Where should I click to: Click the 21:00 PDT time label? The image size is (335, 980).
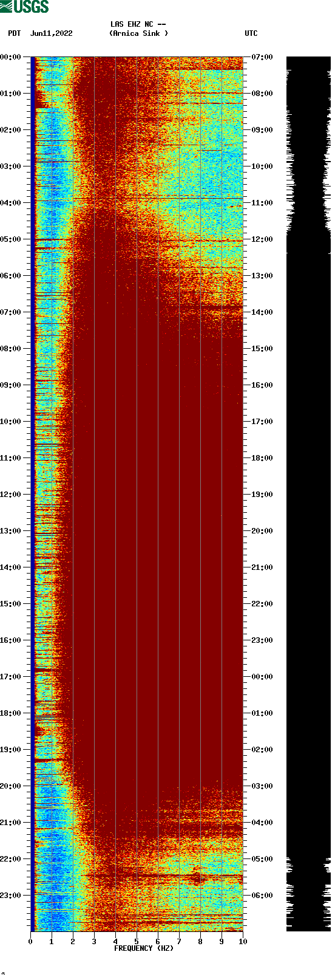11,823
